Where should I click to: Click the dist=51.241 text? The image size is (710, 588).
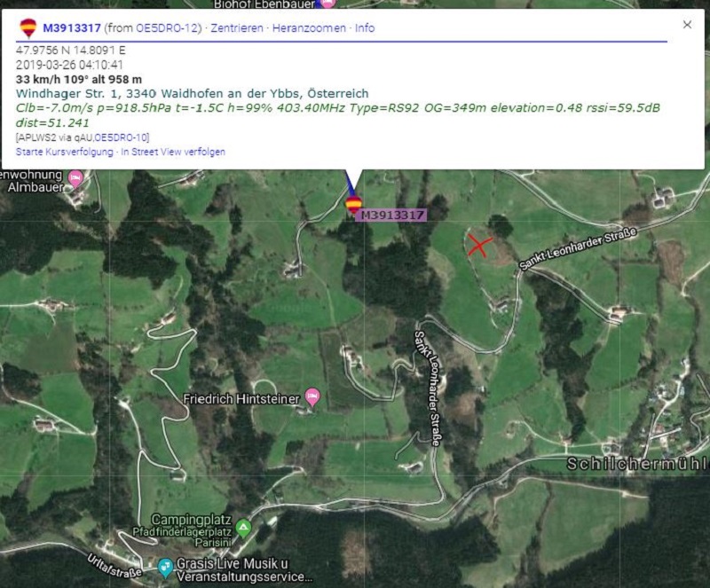pos(52,122)
